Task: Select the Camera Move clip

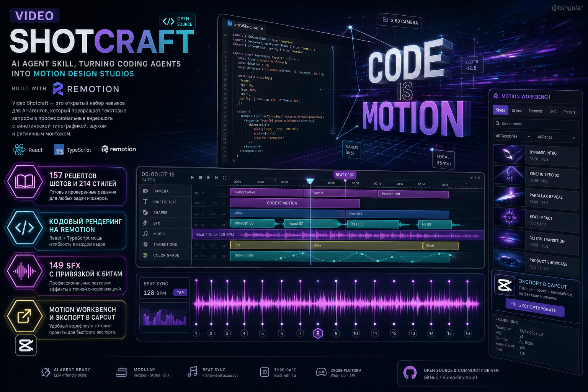Action: [267, 192]
